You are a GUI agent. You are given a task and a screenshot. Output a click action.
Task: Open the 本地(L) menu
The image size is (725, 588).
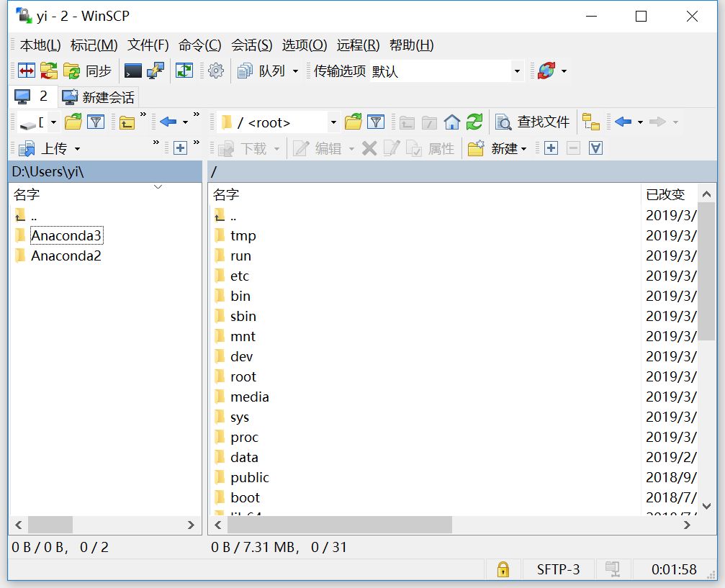click(x=40, y=45)
